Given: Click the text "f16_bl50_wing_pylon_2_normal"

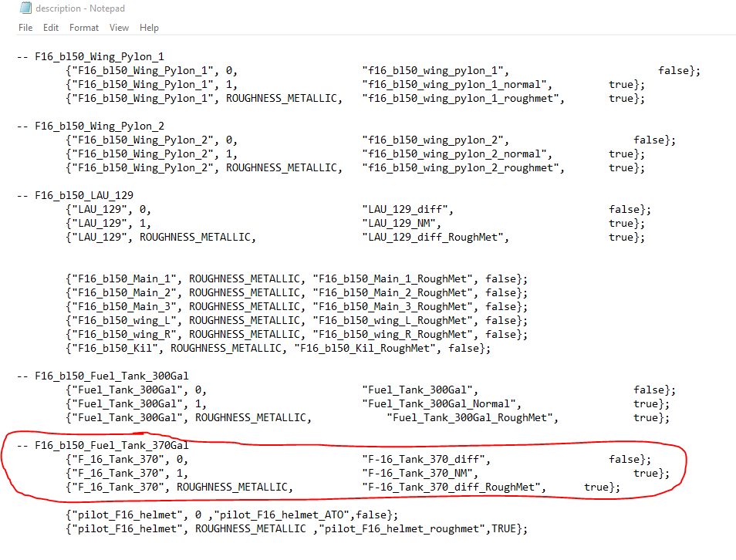Looking at the screenshot, I should coord(454,154).
